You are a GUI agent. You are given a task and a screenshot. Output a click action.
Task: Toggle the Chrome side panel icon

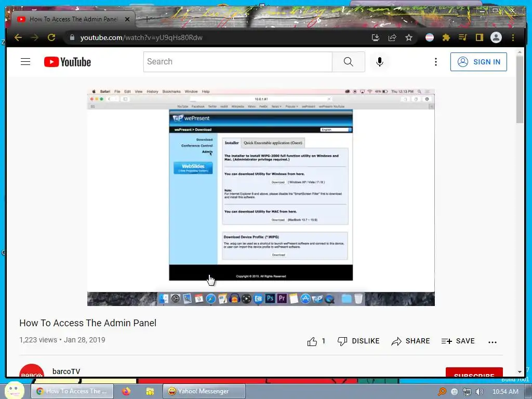coord(479,37)
